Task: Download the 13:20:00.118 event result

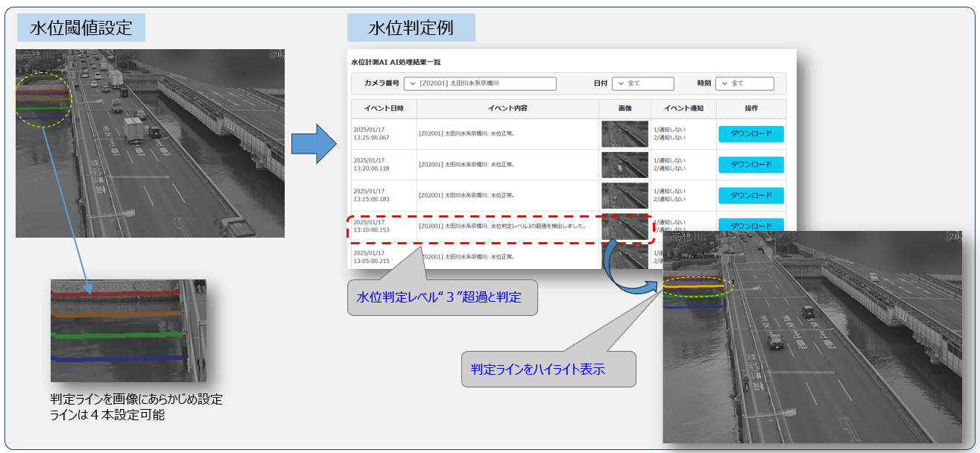Action: (x=750, y=165)
